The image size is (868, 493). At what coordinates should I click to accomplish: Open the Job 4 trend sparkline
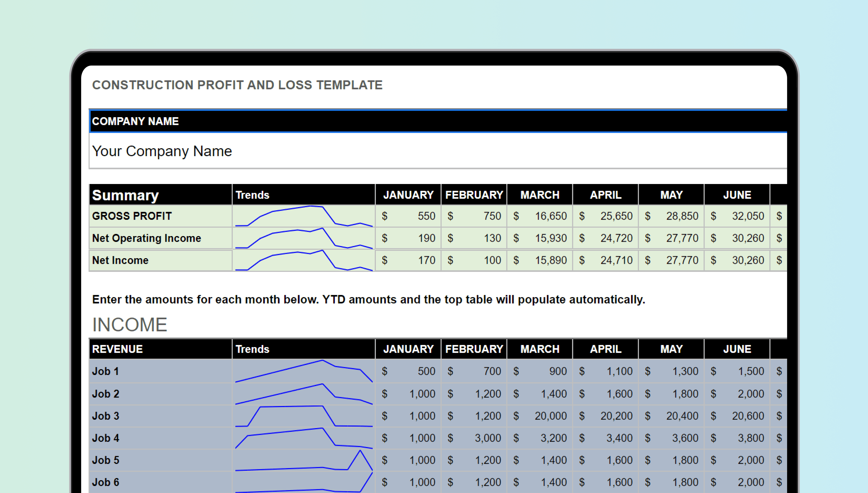[x=304, y=438]
